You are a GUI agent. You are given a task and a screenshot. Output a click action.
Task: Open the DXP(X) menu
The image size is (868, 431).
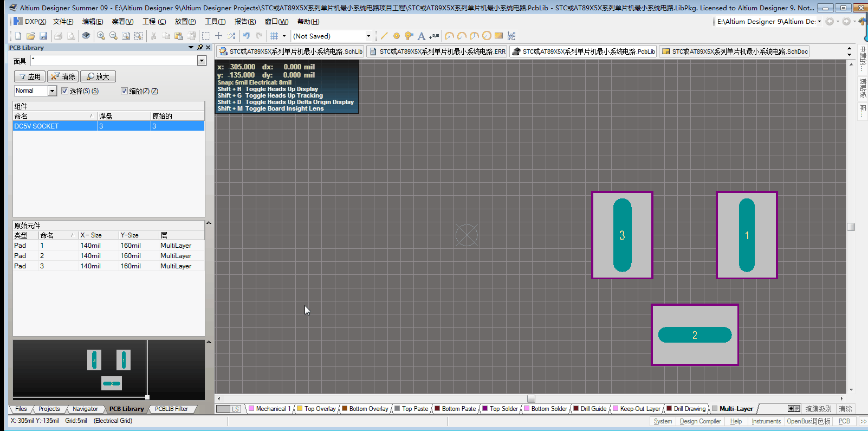tap(30, 22)
